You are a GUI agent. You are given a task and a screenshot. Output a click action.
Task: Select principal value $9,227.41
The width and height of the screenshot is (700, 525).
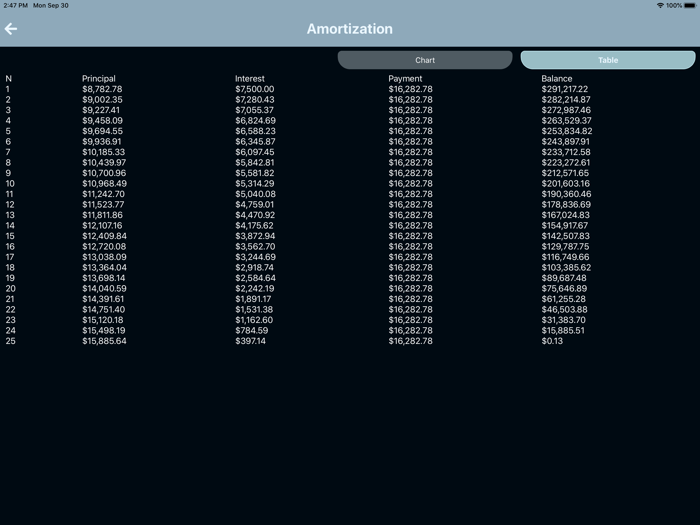tap(101, 110)
